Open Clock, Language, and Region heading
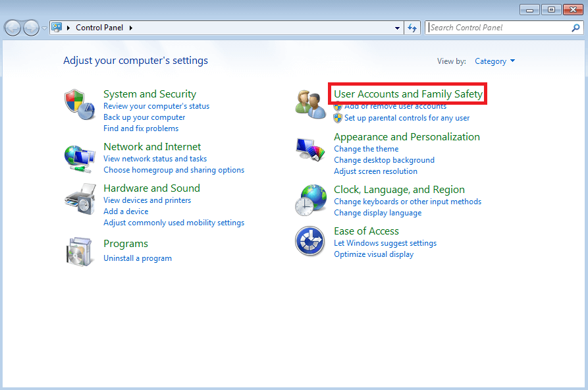 (x=399, y=190)
